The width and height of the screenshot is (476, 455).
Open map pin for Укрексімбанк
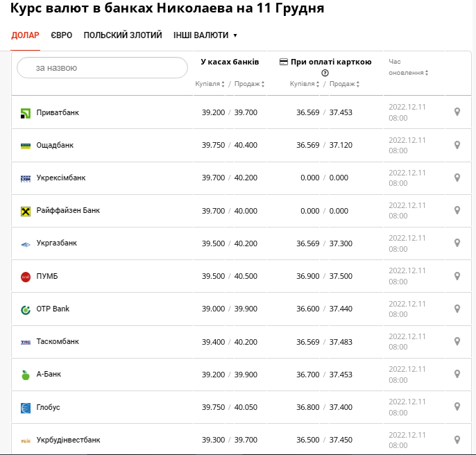click(457, 178)
